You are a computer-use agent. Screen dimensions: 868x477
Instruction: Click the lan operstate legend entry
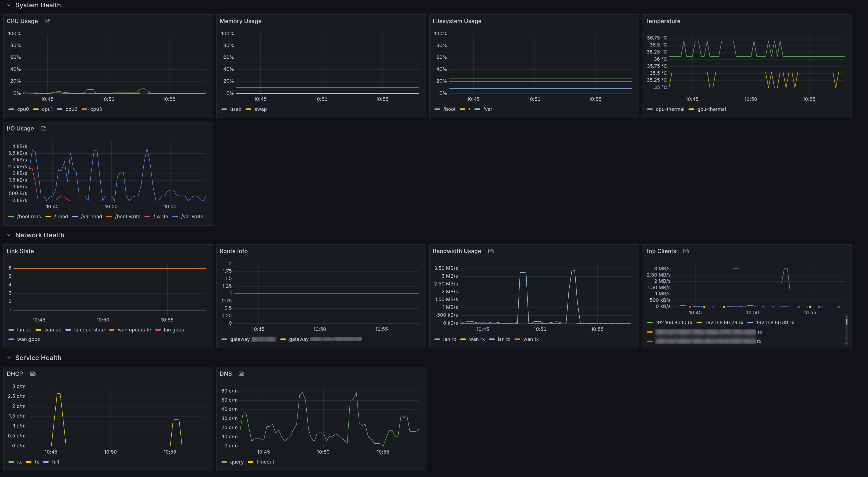[89, 330]
